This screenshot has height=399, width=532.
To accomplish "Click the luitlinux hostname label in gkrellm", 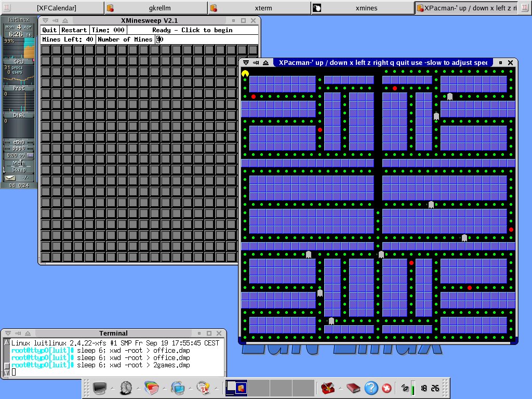I will (x=19, y=20).
